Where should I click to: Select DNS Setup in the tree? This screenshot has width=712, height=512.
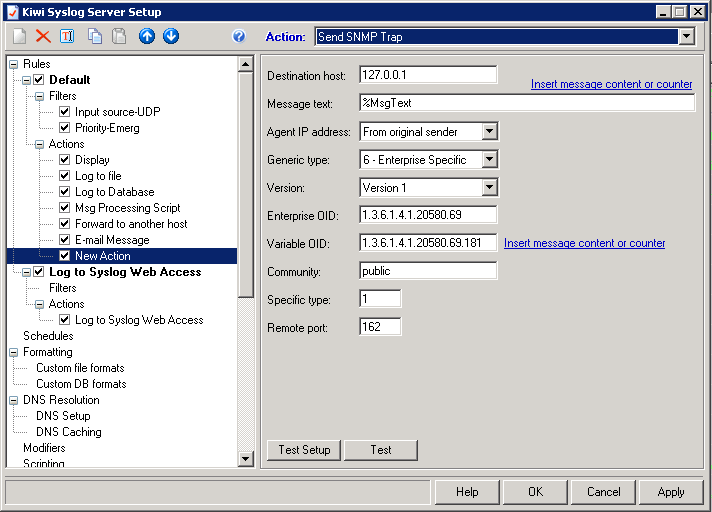pos(63,416)
